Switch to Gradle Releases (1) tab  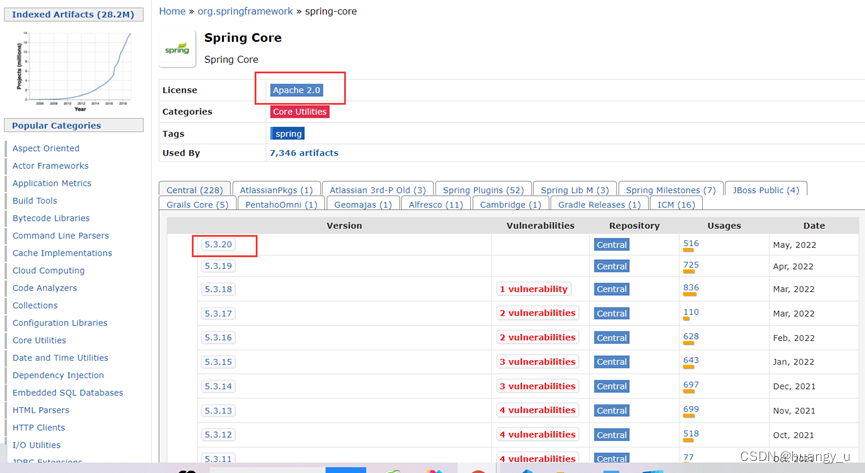[600, 204]
